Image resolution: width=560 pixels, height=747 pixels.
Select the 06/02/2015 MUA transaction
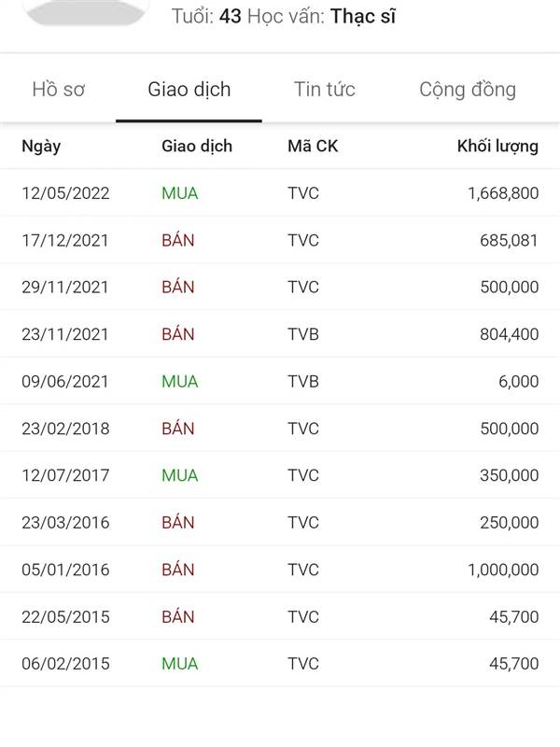click(280, 663)
